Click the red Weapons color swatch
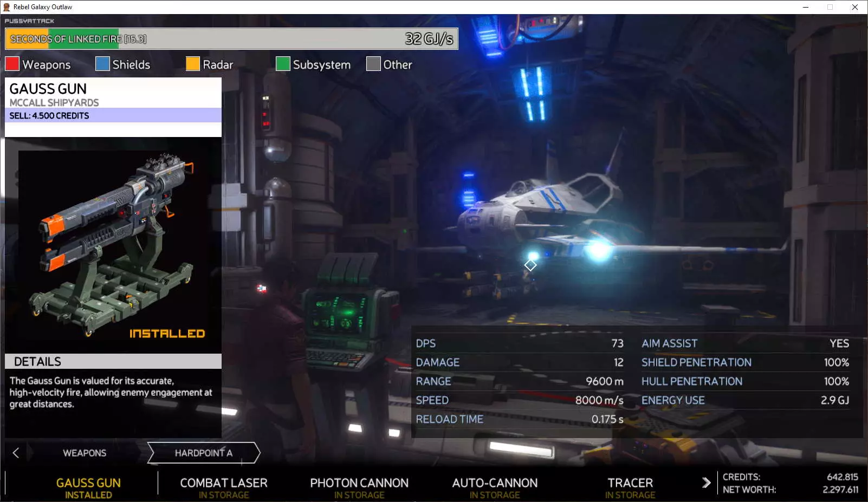 [12, 64]
